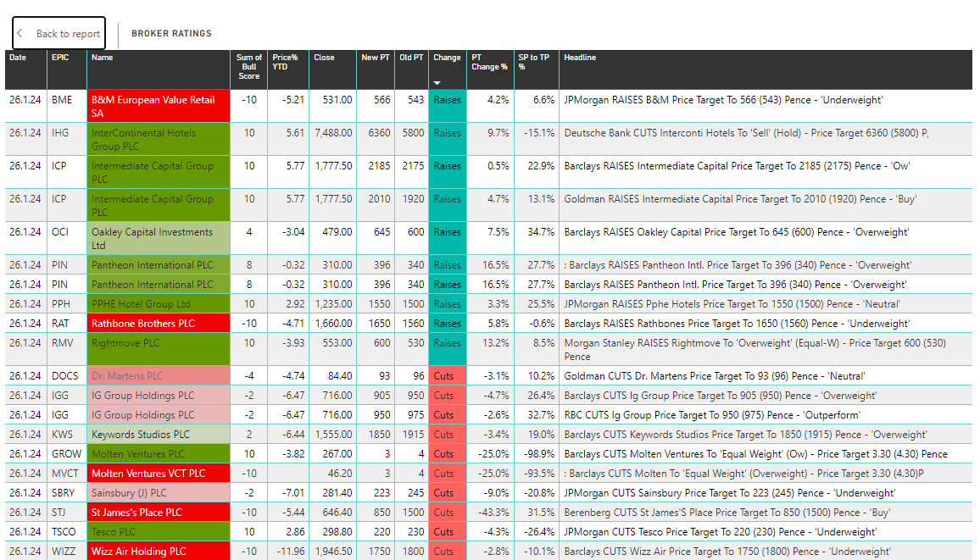Image resolution: width=980 pixels, height=560 pixels.
Task: Sort by Price% YTD column header
Action: point(288,69)
